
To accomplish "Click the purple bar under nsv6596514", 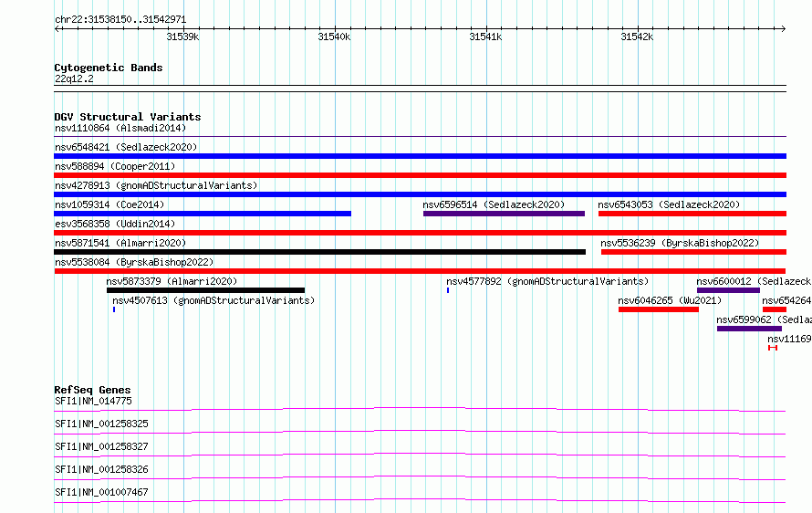I will pos(504,214).
